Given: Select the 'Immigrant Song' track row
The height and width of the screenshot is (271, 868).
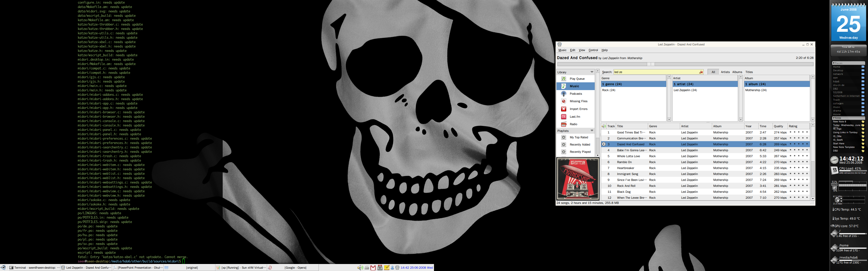Looking at the screenshot, I should click(705, 174).
